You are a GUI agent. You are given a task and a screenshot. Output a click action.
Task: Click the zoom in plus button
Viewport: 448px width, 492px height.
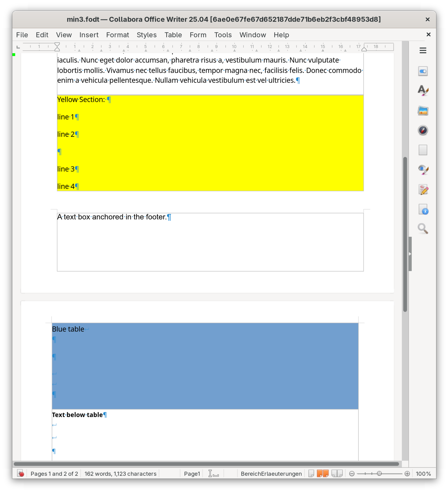pyautogui.click(x=407, y=474)
